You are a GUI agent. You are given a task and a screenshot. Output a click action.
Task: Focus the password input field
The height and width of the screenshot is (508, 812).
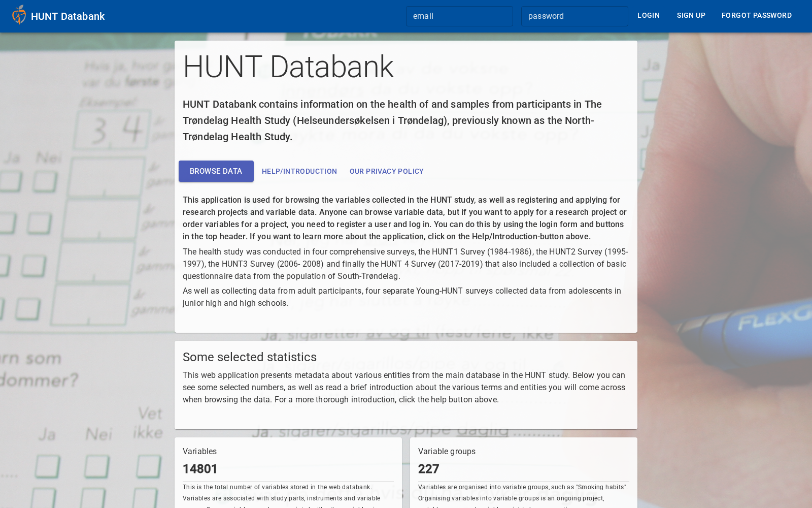574,16
